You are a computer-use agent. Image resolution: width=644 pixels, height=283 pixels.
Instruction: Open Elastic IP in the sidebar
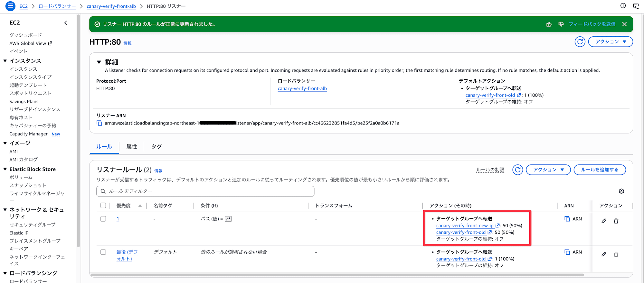click(19, 233)
